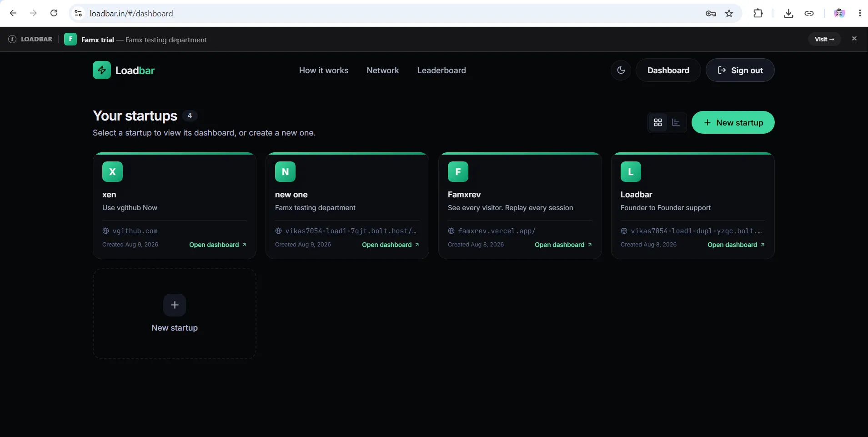This screenshot has height=437, width=868.
Task: Click the vikas7054-load1-dupl-yzqc.bolt URL
Action: [x=696, y=231]
